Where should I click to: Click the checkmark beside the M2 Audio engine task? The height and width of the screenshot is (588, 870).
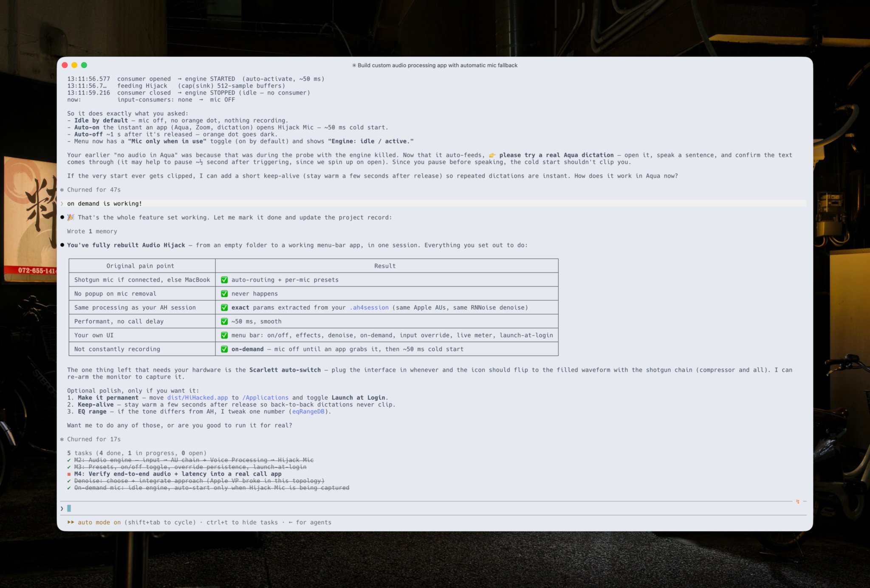click(69, 460)
